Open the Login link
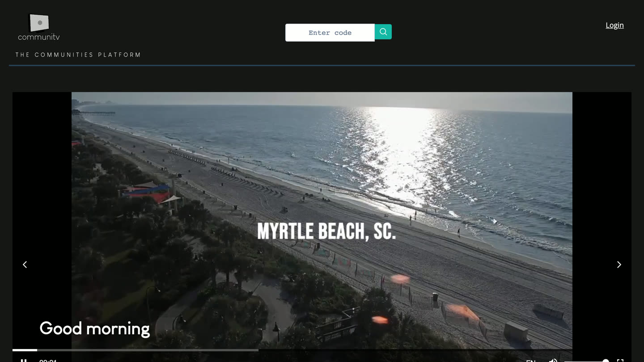Image resolution: width=644 pixels, height=362 pixels. (614, 25)
